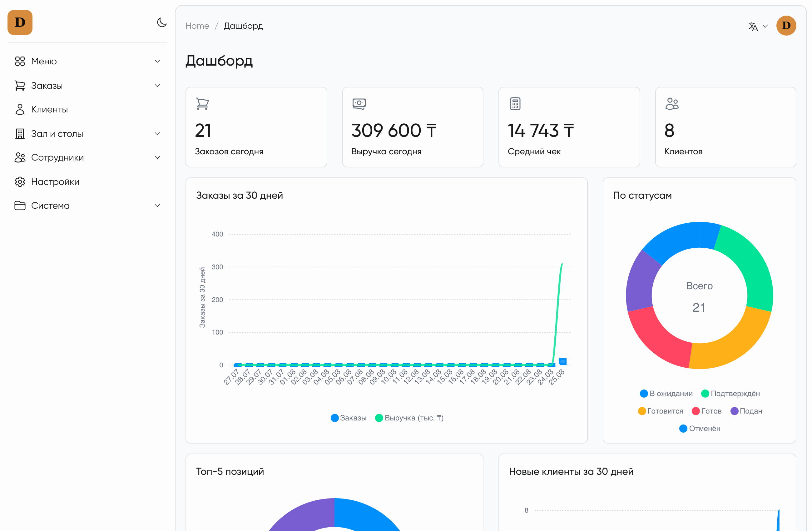Click the Дашборд breadcrumb
The height and width of the screenshot is (531, 812).
[244, 26]
